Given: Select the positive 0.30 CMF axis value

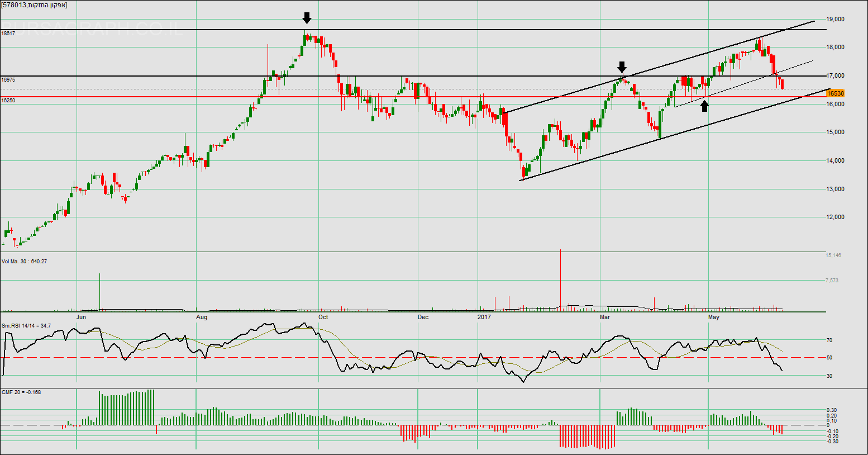Looking at the screenshot, I should click(832, 410).
